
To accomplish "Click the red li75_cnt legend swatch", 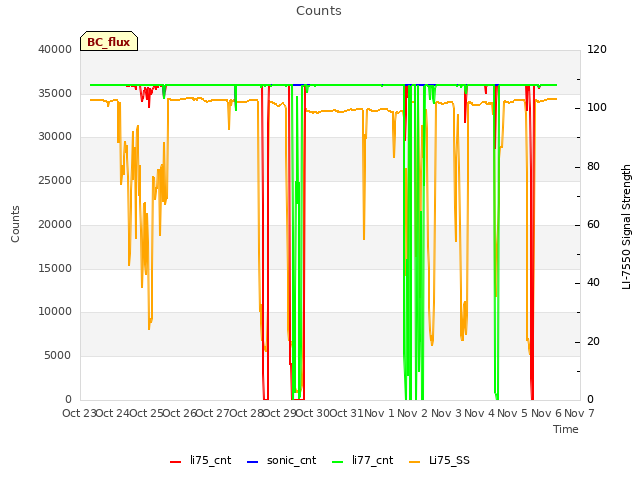I will coord(176,462).
